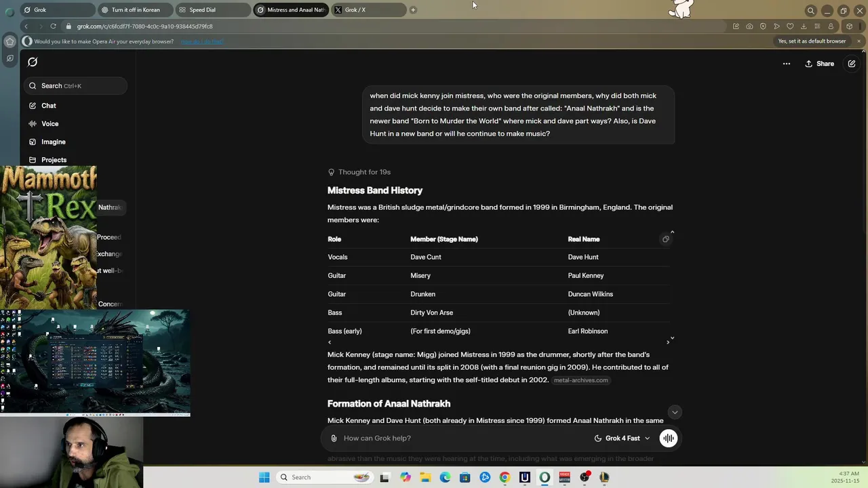Click Yes, set it as default browser
The image size is (868, 488).
pos(812,41)
